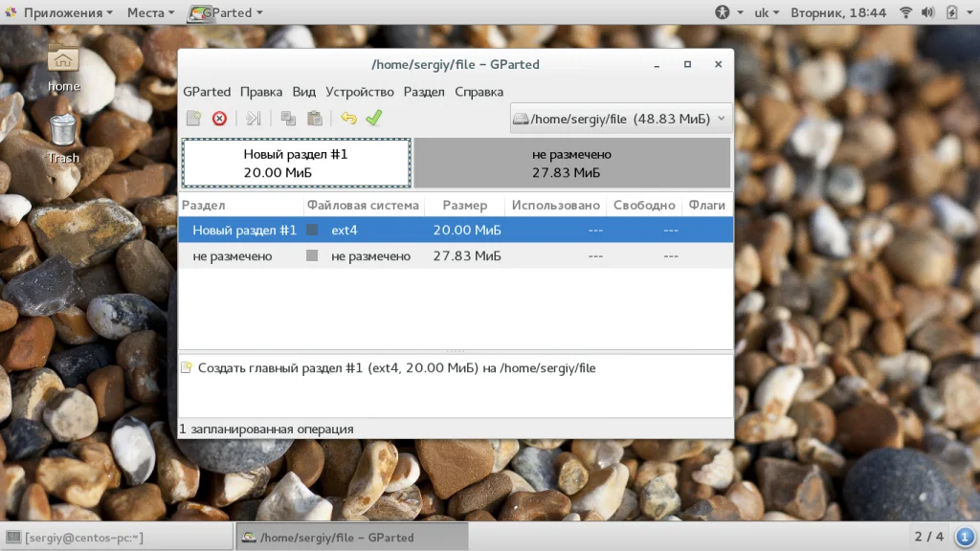Open the Справка menu

(x=479, y=92)
